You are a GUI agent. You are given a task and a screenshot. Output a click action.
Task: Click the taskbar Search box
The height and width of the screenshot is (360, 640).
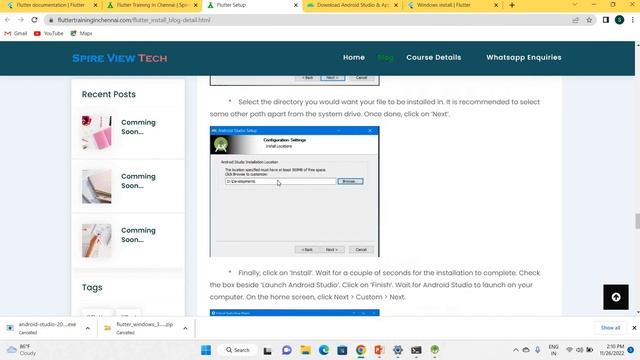238,350
